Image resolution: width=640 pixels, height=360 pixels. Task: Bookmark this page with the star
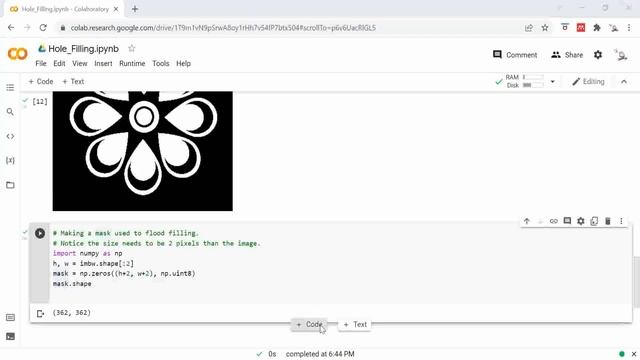tap(545, 28)
